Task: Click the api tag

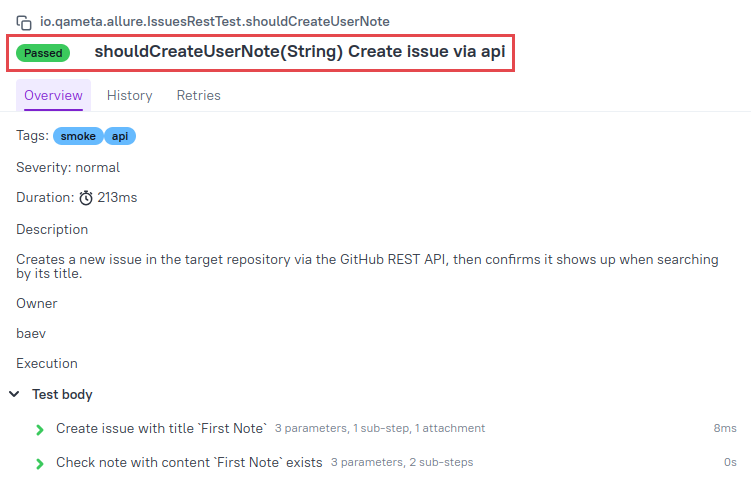Action: click(120, 136)
